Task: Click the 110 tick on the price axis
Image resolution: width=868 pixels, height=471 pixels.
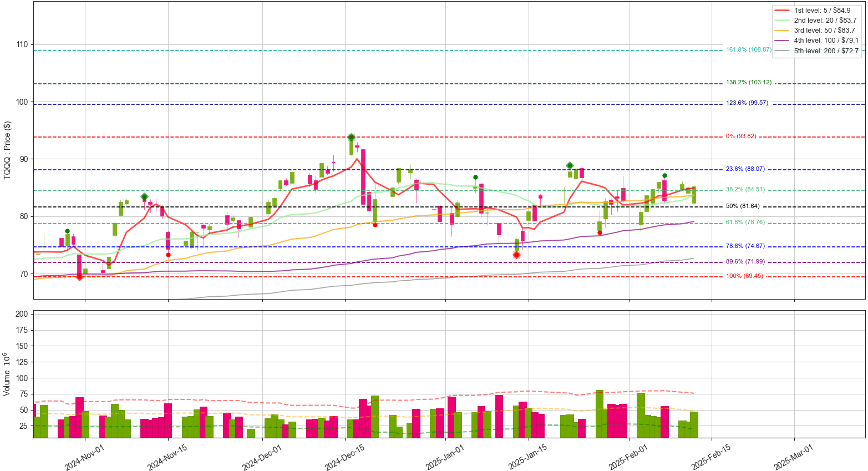Action: (x=22, y=44)
